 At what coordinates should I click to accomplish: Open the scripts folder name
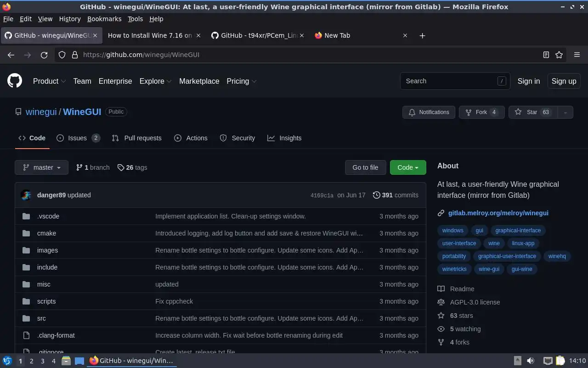[x=46, y=301]
